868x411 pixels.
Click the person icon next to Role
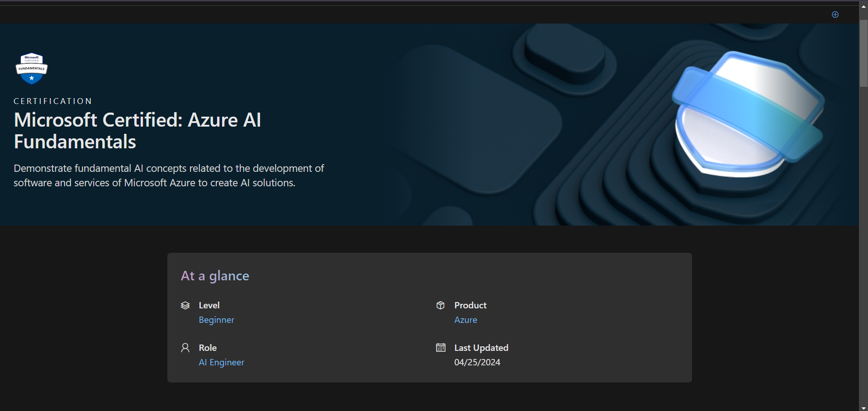(x=185, y=348)
